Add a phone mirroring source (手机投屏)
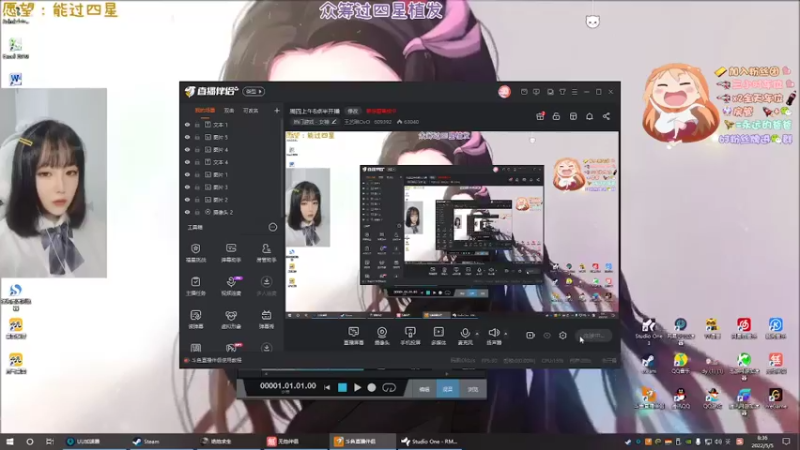 [x=410, y=336]
